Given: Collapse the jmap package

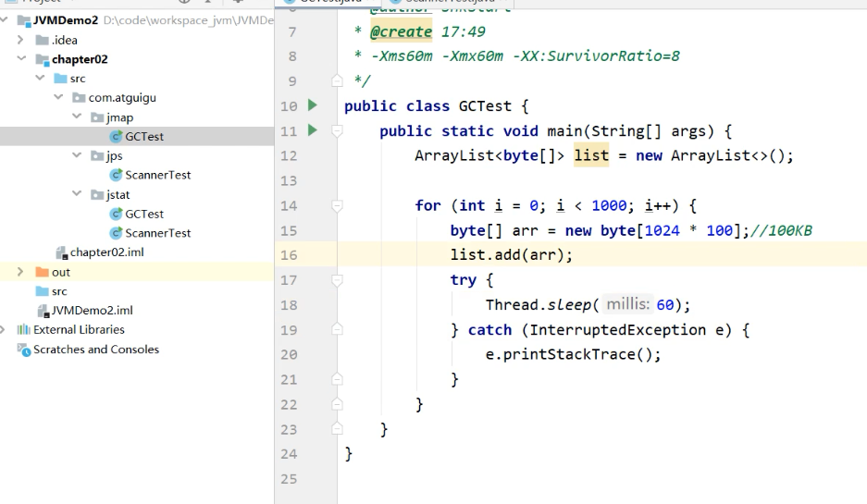Looking at the screenshot, I should (x=77, y=116).
